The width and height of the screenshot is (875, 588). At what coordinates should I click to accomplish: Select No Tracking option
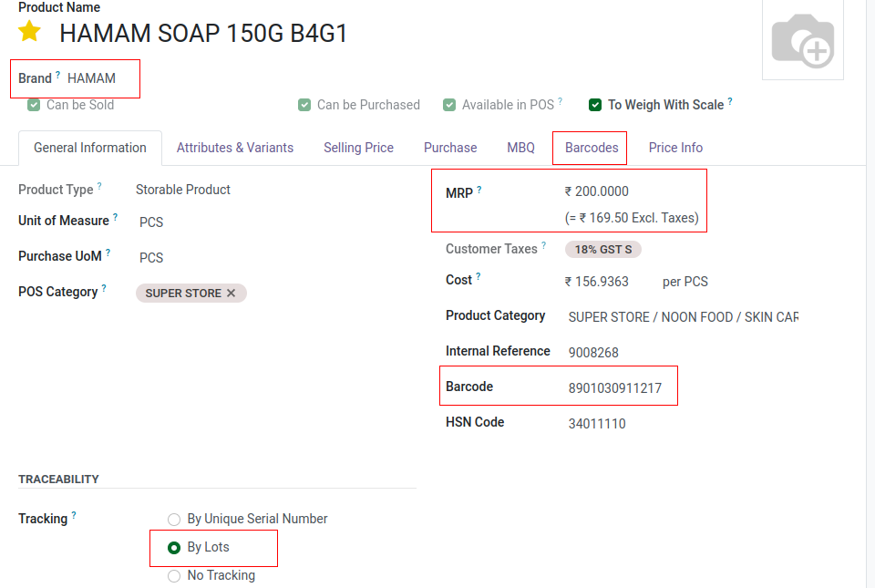click(x=174, y=576)
